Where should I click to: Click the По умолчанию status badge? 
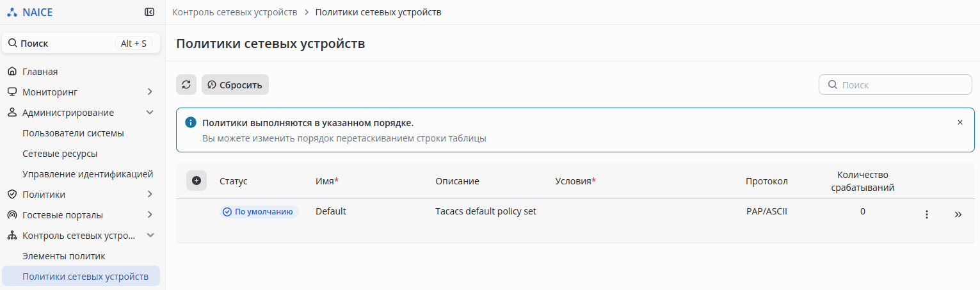[x=259, y=212]
